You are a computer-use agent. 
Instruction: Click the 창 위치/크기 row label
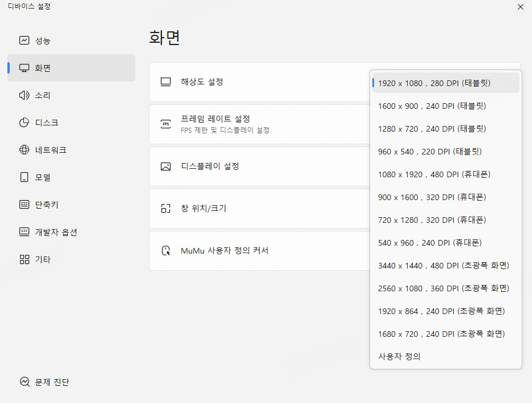[x=204, y=208]
